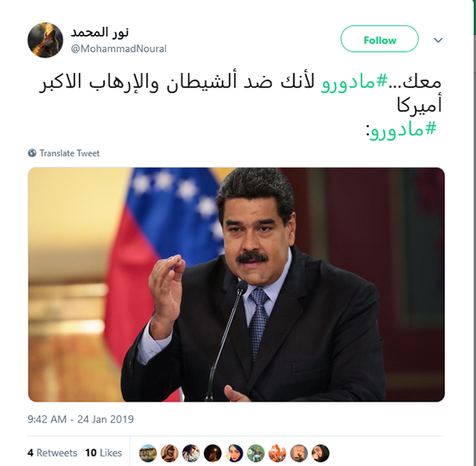The image size is (476, 466).
Task: Open the eighth liker's avatar
Action: click(299, 453)
